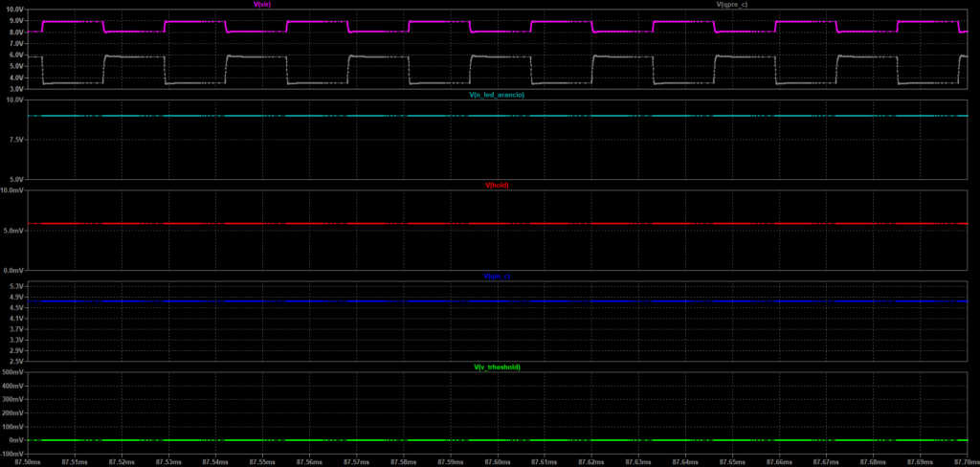The image size is (980, 467).
Task: Click the 8.0V vertical axis label
Action: [15, 33]
